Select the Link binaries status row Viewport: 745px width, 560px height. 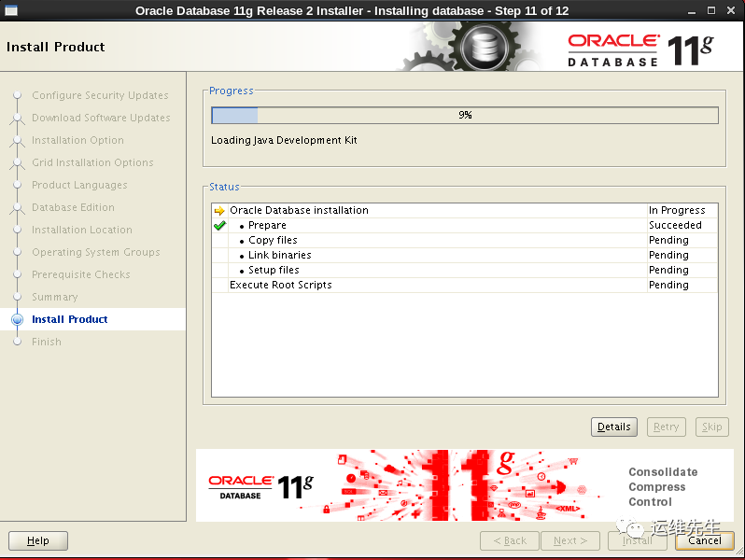pyautogui.click(x=465, y=255)
